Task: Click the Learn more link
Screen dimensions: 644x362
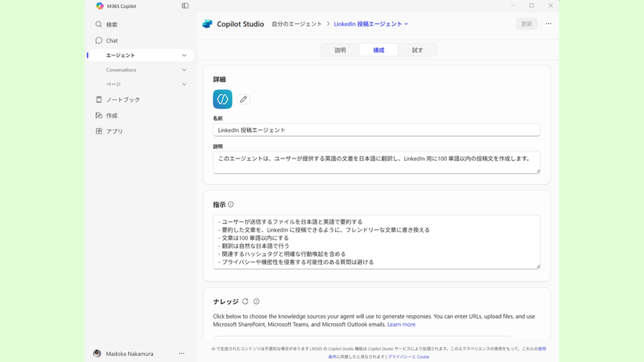Action: [x=401, y=324]
